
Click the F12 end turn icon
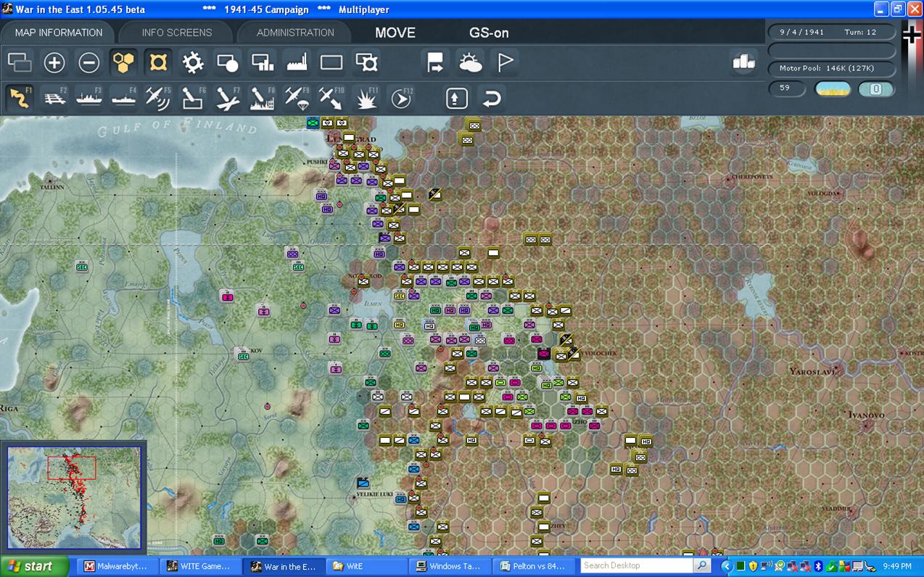click(x=401, y=98)
